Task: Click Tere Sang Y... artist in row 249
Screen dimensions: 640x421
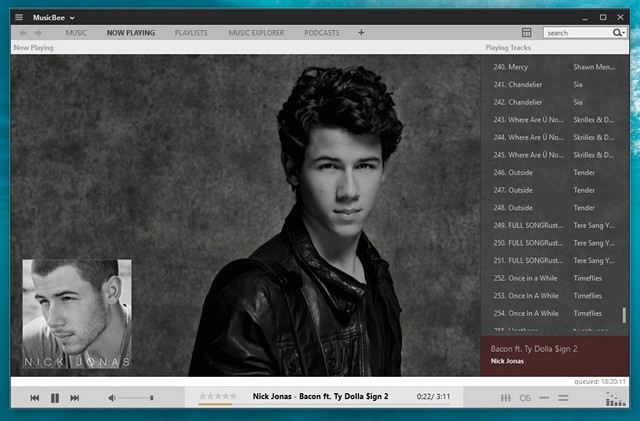Action: (594, 225)
